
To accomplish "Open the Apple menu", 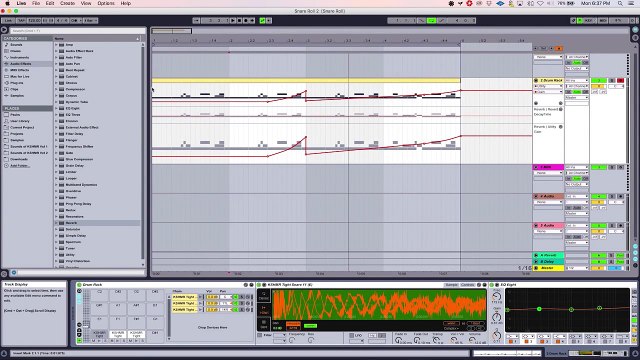I will coord(7,3).
